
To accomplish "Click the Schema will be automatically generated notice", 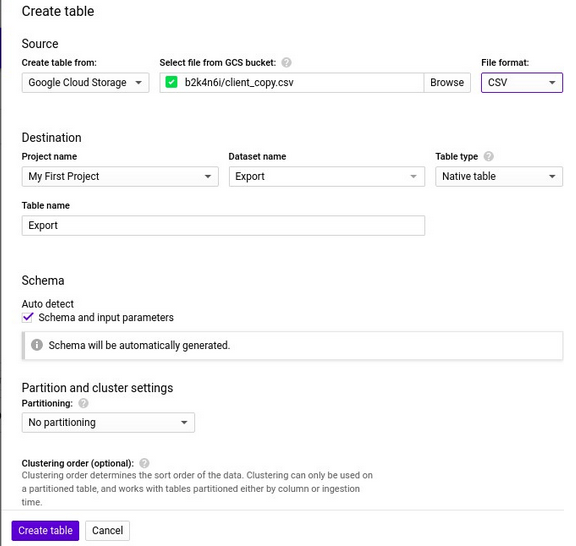I will point(292,345).
